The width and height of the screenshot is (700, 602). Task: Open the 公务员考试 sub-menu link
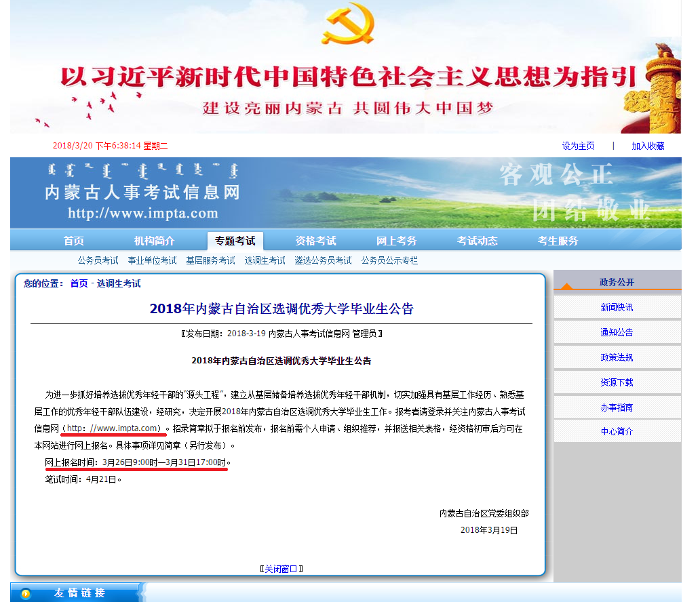click(x=98, y=260)
